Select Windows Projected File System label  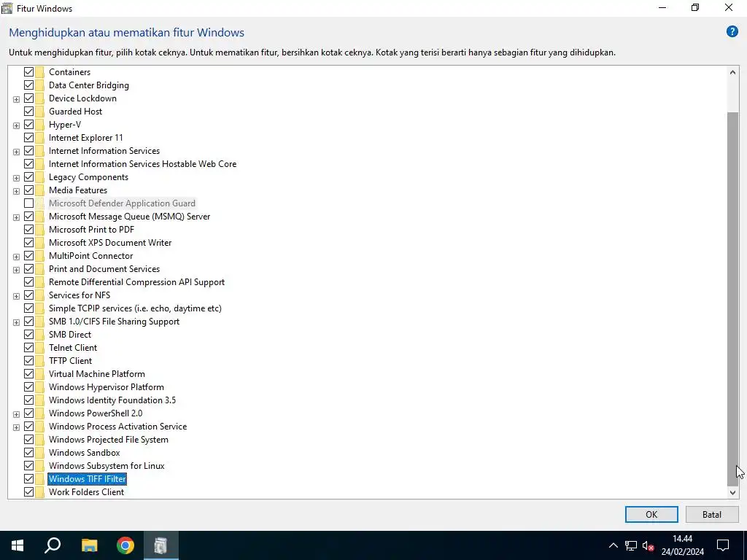[x=109, y=440]
